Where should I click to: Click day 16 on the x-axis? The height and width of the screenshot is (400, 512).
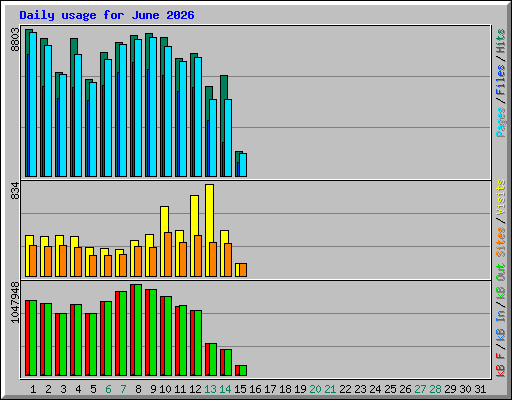[x=255, y=389]
